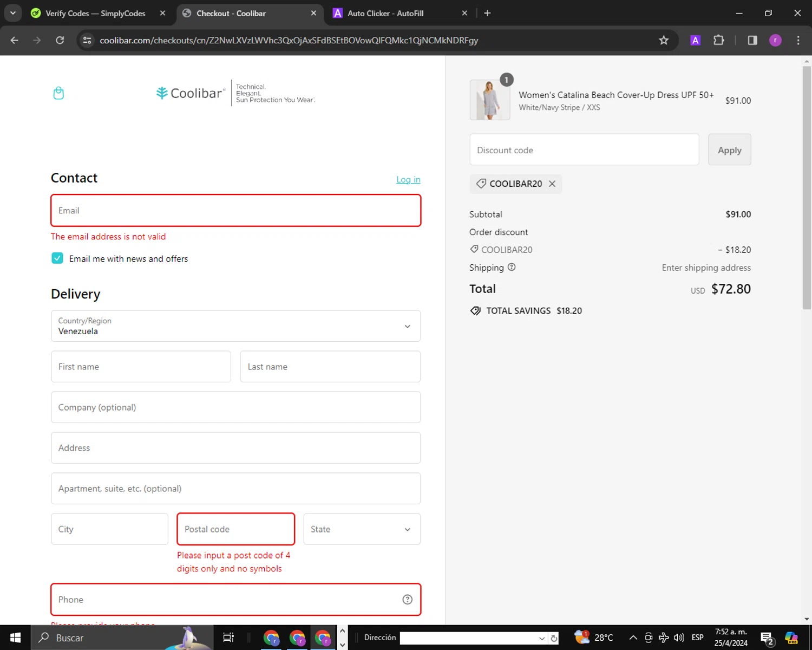The width and height of the screenshot is (812, 650).
Task: Open the Chrome three-dot menu
Action: pyautogui.click(x=798, y=40)
